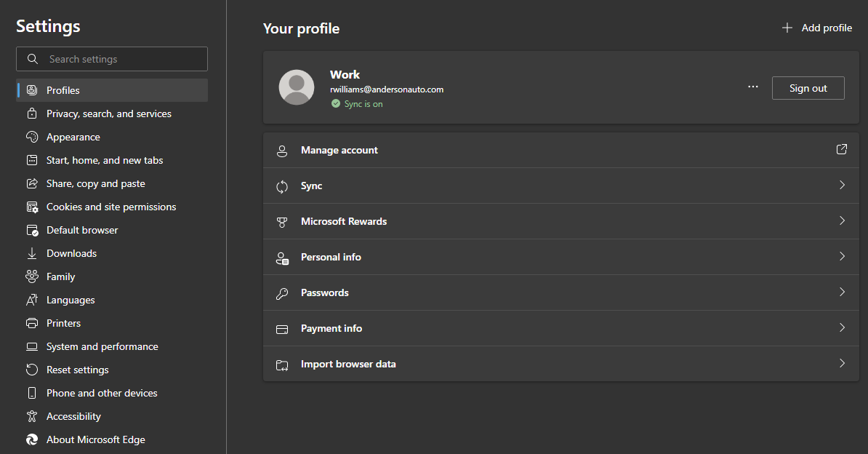Click the Add profile button
The height and width of the screenshot is (454, 868).
(x=816, y=28)
